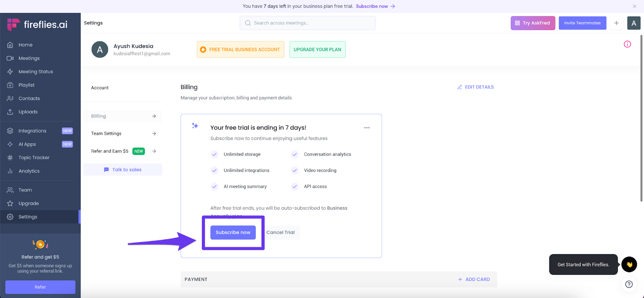The image size is (644, 298).
Task: Click the Meetings camera icon
Action: click(x=10, y=58)
